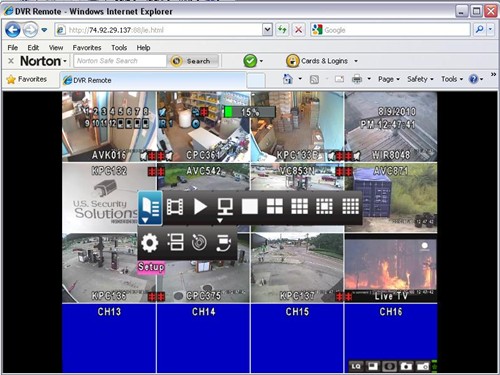Switch to single-channel full view

tap(250, 207)
